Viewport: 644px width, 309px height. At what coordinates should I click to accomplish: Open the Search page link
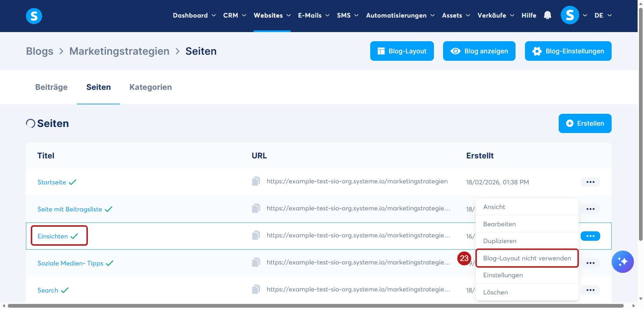[x=48, y=290]
